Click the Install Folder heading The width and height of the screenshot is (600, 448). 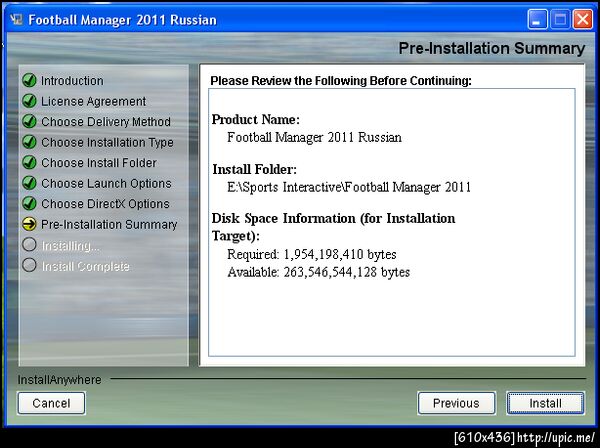[254, 169]
